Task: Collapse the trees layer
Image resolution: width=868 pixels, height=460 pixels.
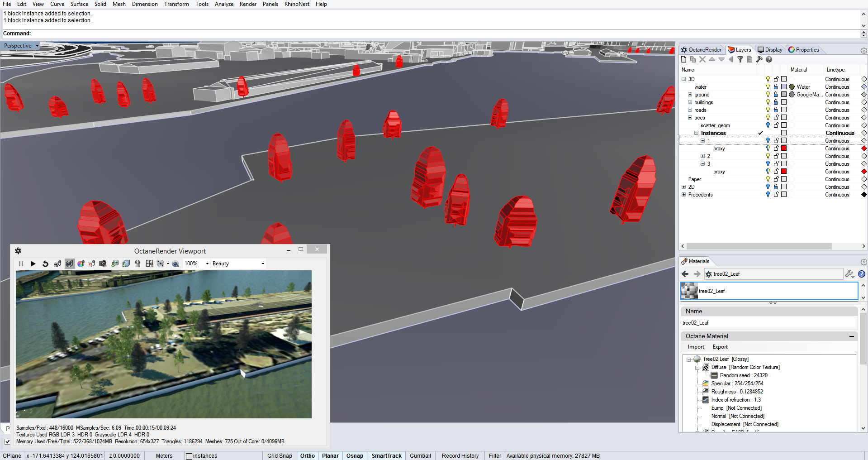Action: tap(690, 118)
